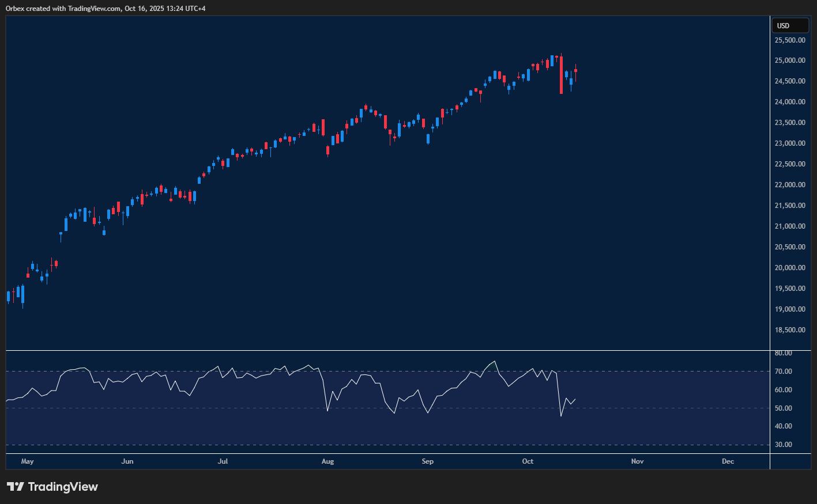
Task: Select the first candlestick at the chart's left edge
Action: [x=8, y=295]
